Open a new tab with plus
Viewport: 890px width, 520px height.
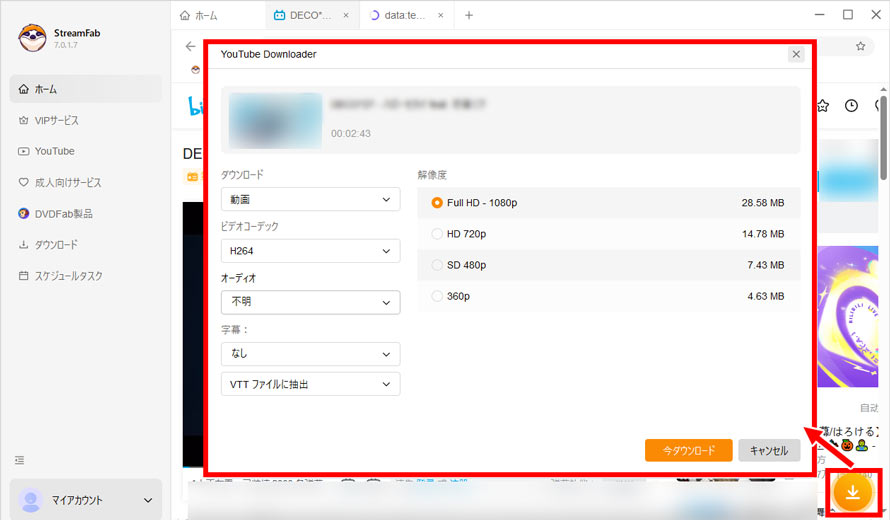pos(469,15)
